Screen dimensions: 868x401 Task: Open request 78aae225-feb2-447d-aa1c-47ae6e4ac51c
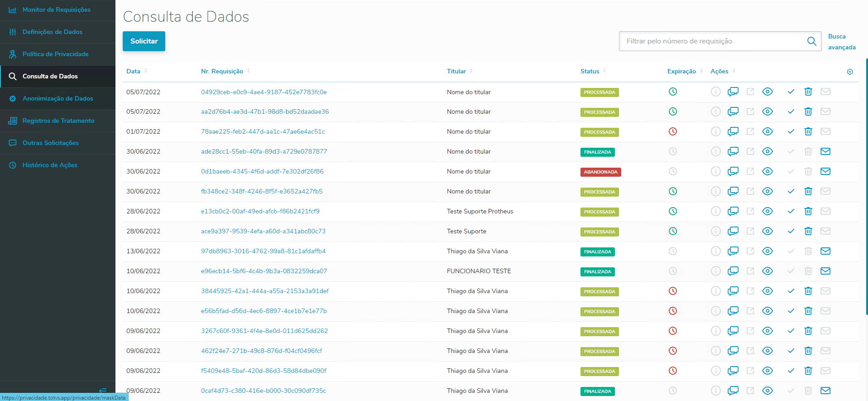point(263,131)
